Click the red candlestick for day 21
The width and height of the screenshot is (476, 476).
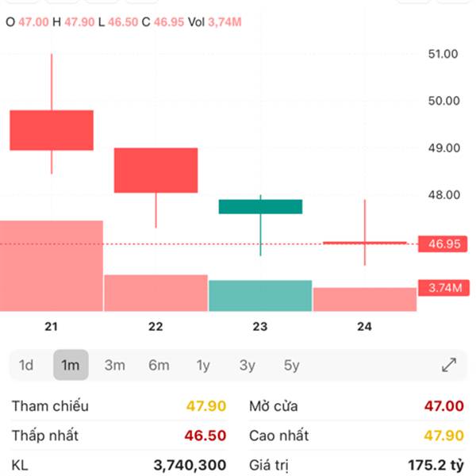tap(52, 130)
